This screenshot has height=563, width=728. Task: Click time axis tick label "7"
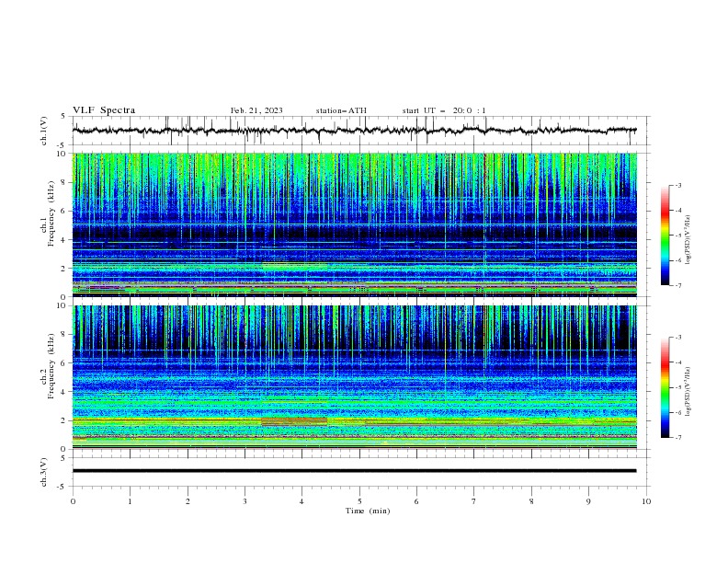(x=474, y=501)
